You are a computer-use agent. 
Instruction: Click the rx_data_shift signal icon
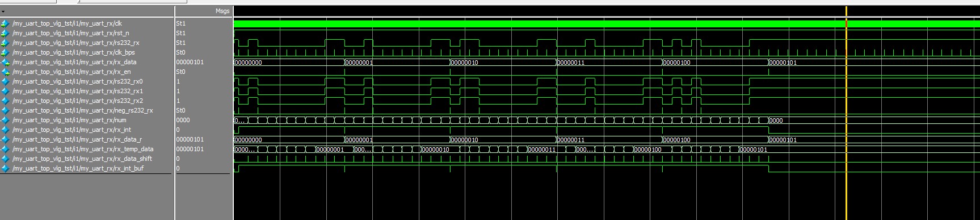click(x=5, y=159)
